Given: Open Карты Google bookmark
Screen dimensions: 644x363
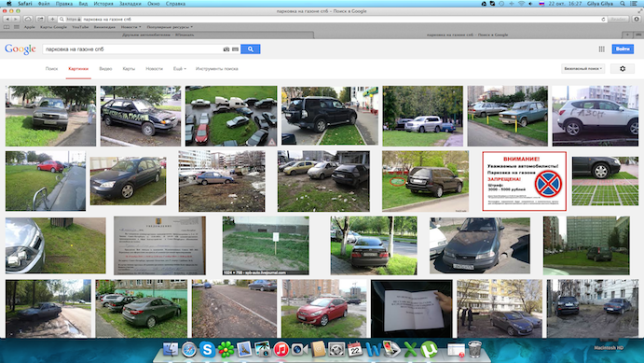Looking at the screenshot, I should (x=53, y=27).
